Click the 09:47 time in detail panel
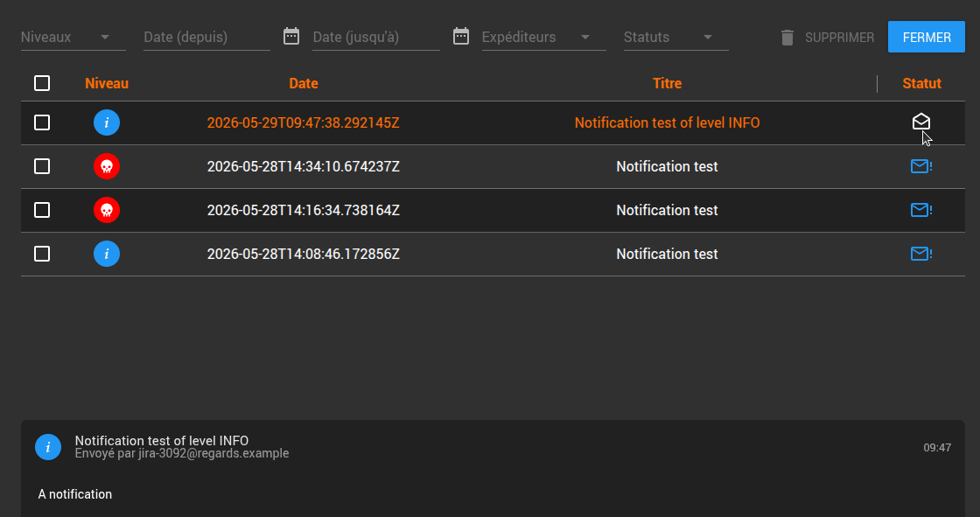 (937, 448)
